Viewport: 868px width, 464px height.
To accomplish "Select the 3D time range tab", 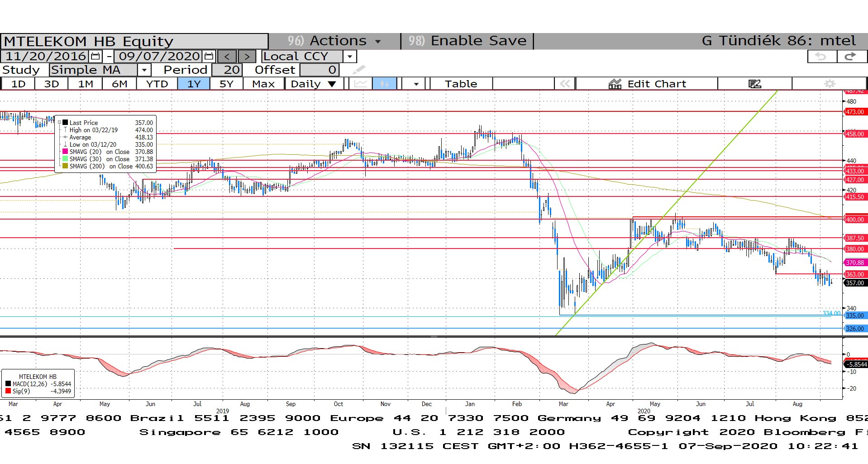I will point(52,84).
